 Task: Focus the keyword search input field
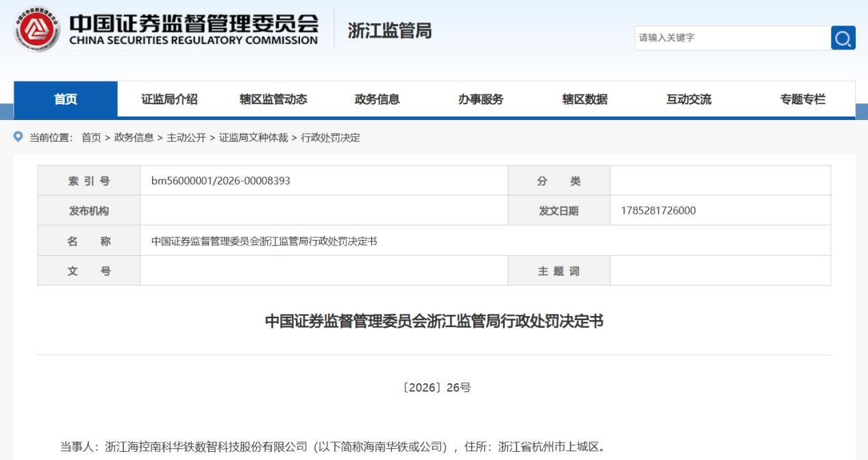732,38
